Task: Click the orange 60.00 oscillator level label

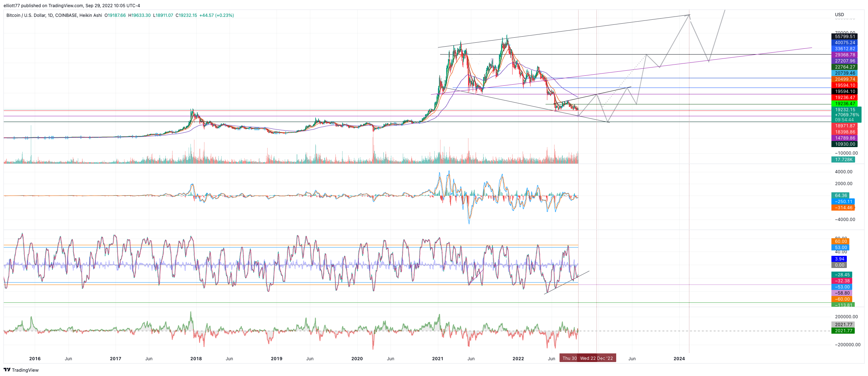Action: (841, 241)
